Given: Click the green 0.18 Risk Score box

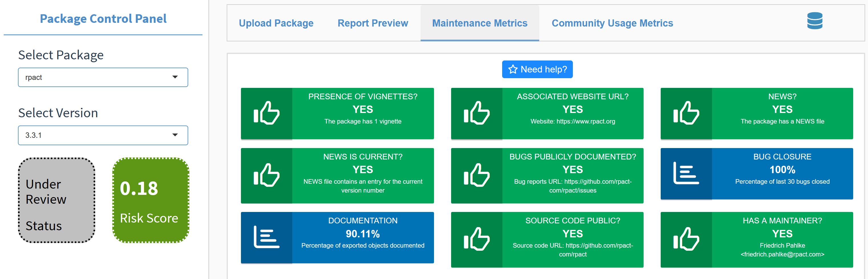Looking at the screenshot, I should 151,201.
